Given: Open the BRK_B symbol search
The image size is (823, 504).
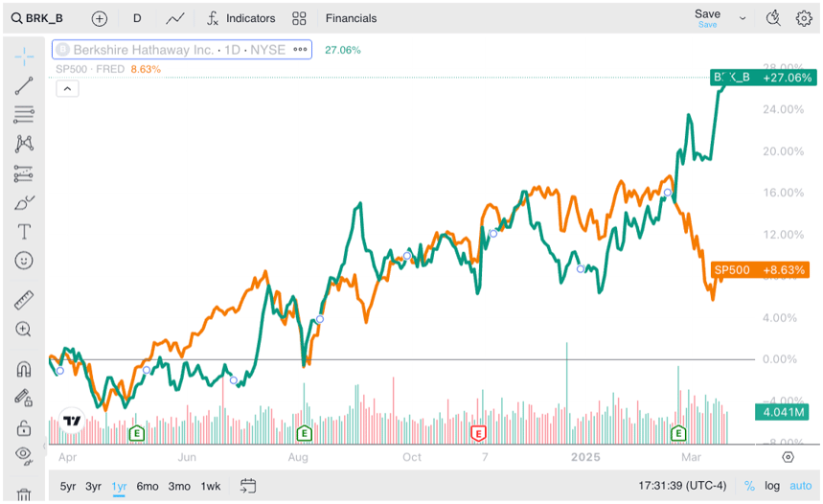Looking at the screenshot, I should click(x=37, y=18).
